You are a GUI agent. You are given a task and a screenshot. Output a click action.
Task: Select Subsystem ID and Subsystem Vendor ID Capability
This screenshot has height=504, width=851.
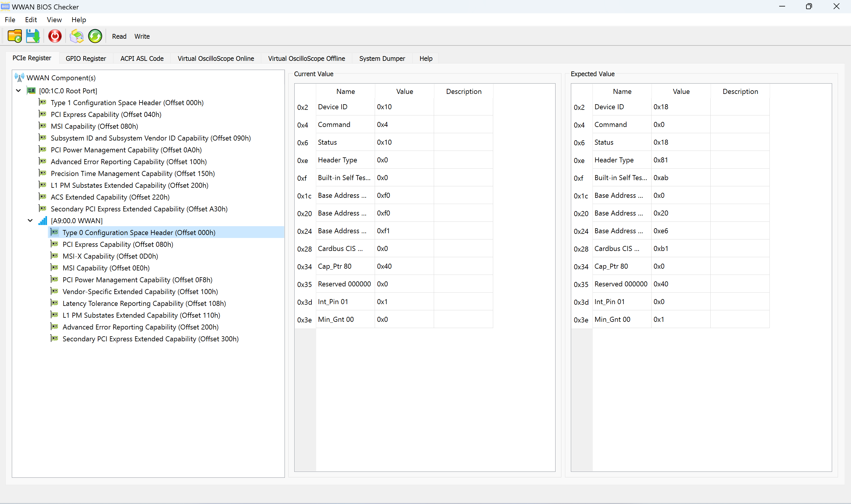click(151, 138)
